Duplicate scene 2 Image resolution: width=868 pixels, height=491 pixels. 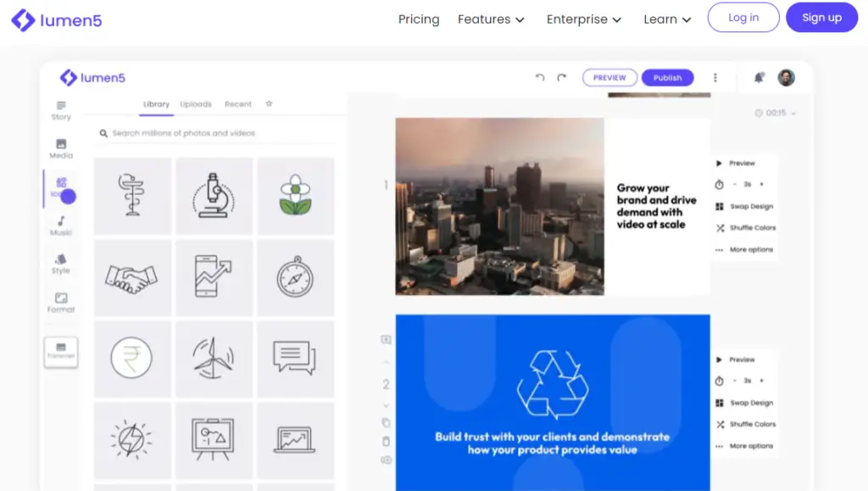(386, 423)
